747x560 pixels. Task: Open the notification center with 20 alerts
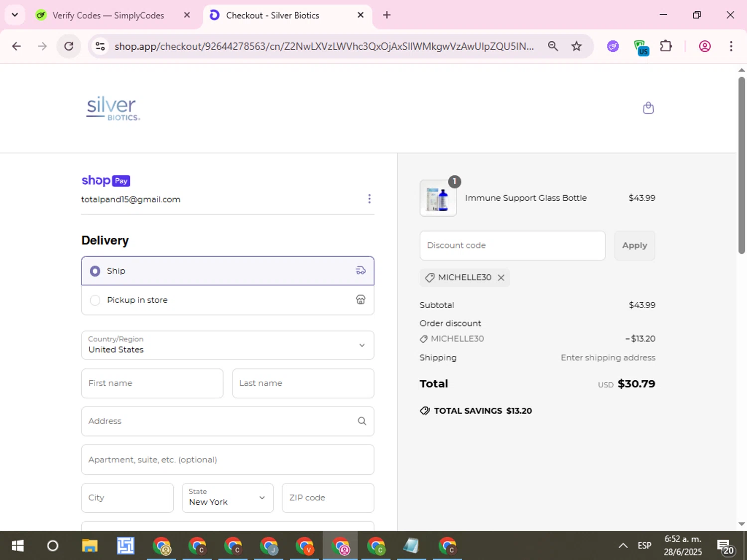(726, 547)
